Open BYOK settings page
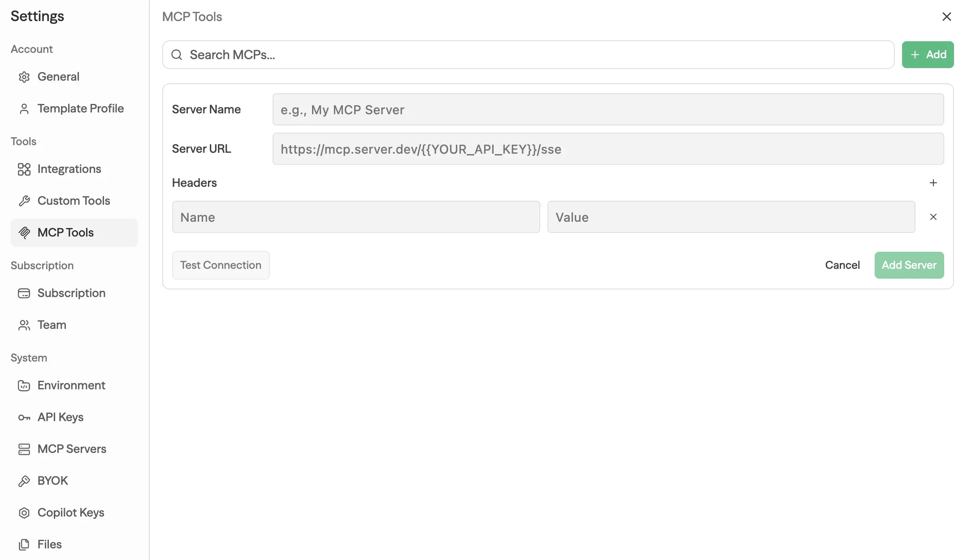This screenshot has width=963, height=560. pyautogui.click(x=52, y=481)
